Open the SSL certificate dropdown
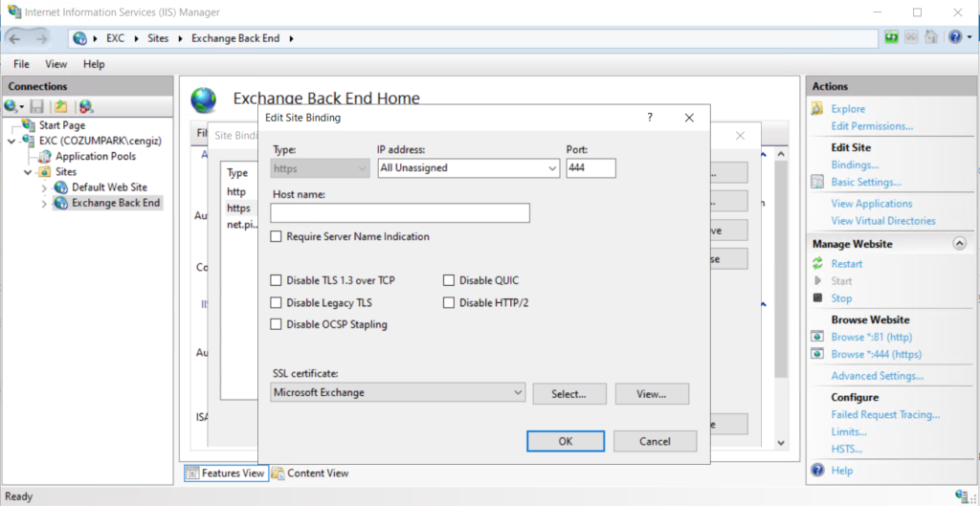 point(518,393)
